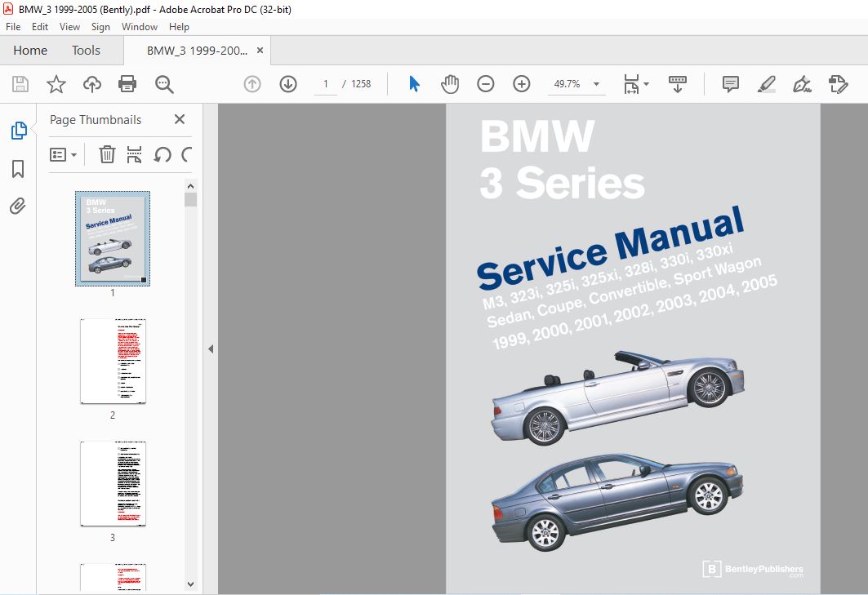
Task: Zoom out with the minus button
Action: (486, 84)
